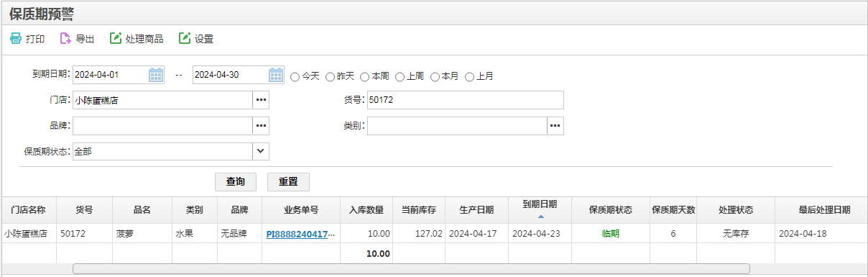Viewport: 868px width, 277px height.
Task: Click the 货号 column header
Action: [84, 210]
